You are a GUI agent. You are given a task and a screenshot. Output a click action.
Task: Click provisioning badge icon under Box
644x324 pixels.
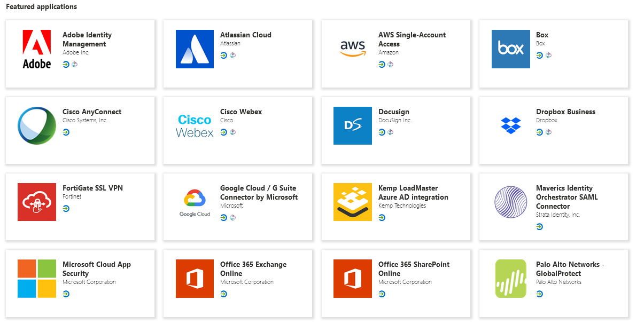pyautogui.click(x=548, y=56)
